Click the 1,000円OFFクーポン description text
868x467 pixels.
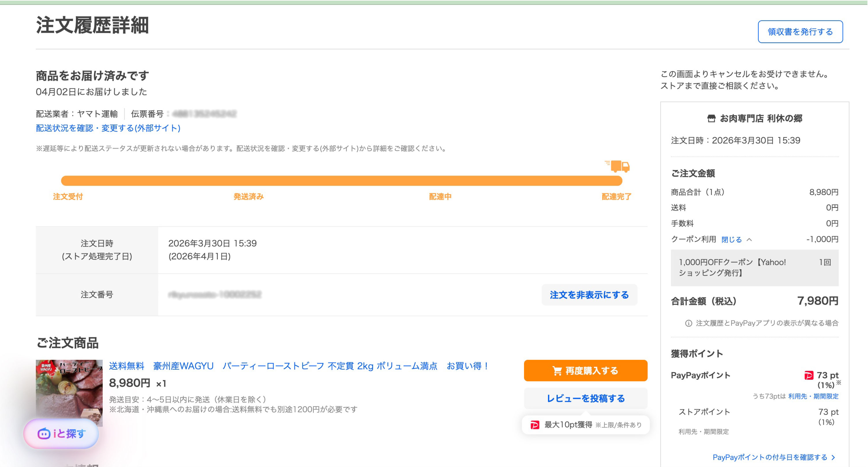pyautogui.click(x=732, y=267)
